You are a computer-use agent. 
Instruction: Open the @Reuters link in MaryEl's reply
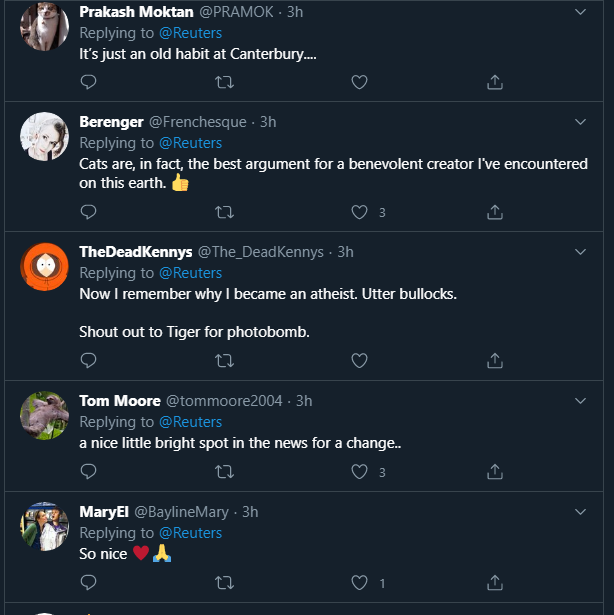[191, 532]
